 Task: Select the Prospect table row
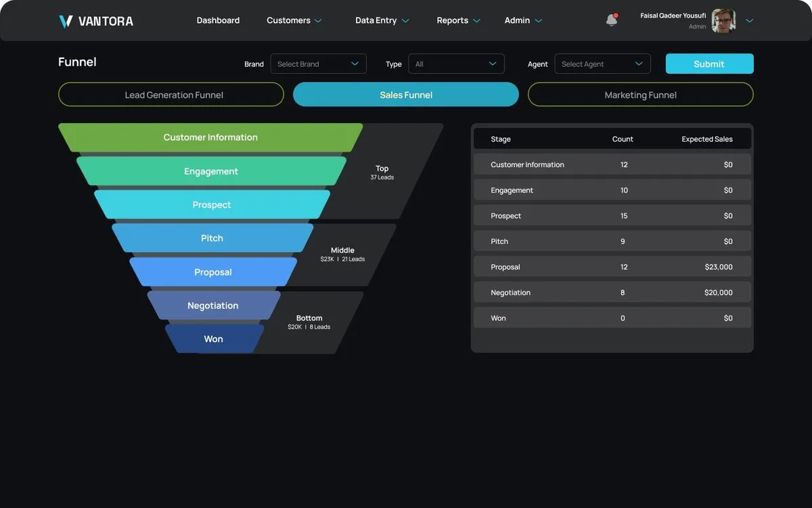tap(612, 215)
